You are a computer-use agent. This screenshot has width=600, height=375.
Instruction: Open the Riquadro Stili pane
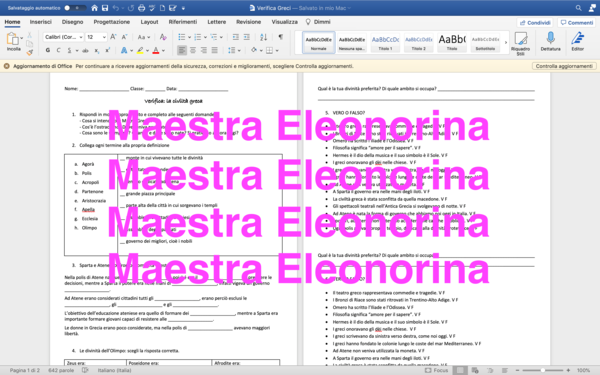point(520,43)
